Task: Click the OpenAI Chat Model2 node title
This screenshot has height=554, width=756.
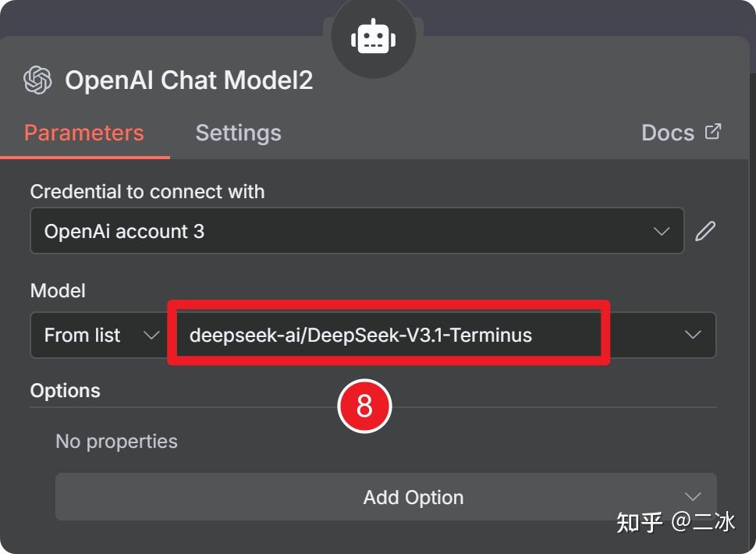Action: tap(189, 80)
